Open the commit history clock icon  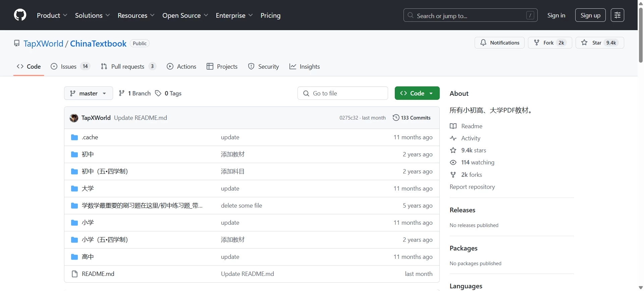click(x=396, y=118)
